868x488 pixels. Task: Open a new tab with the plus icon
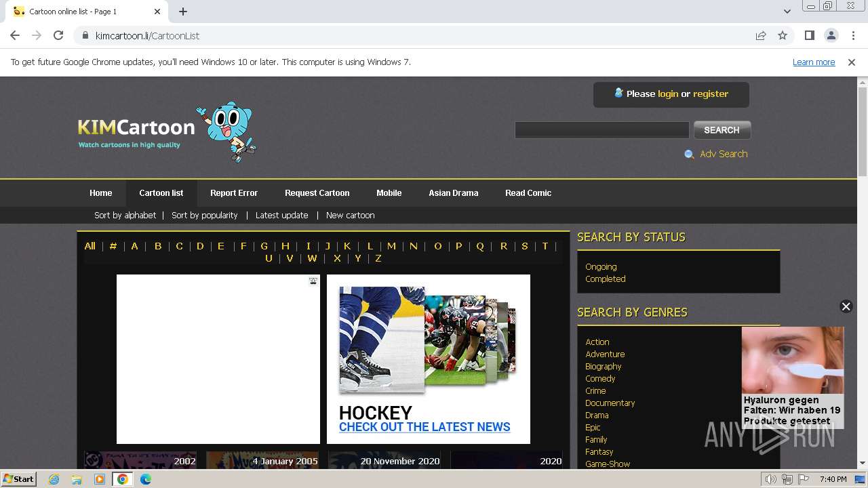click(183, 11)
